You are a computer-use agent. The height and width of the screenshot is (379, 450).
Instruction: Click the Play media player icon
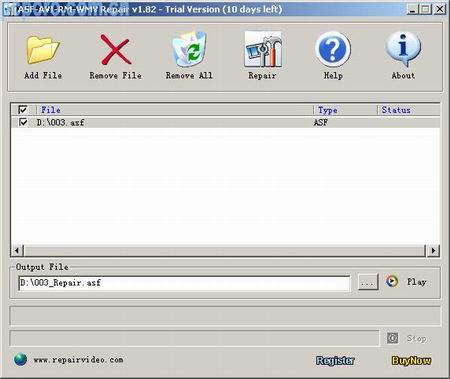pyautogui.click(x=392, y=282)
